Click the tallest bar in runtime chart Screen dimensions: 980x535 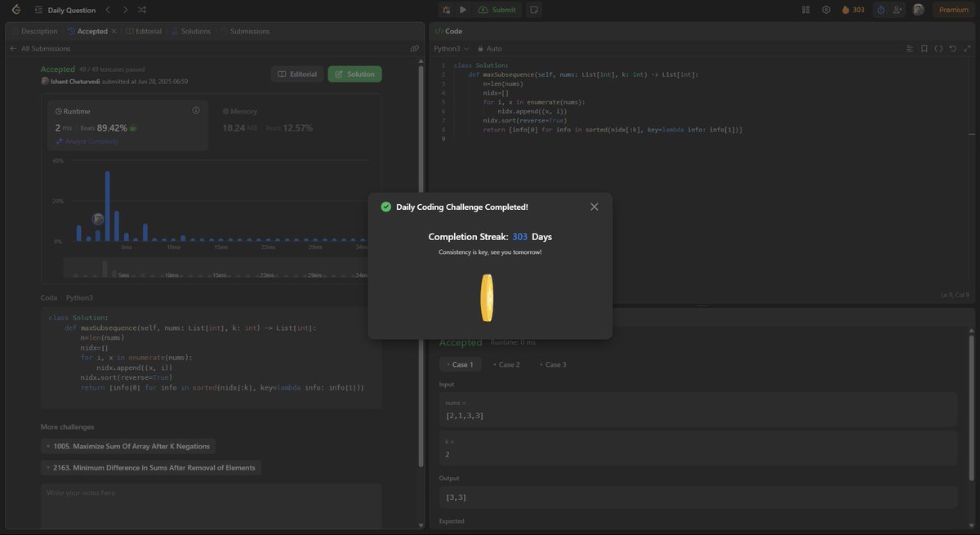tap(107, 206)
